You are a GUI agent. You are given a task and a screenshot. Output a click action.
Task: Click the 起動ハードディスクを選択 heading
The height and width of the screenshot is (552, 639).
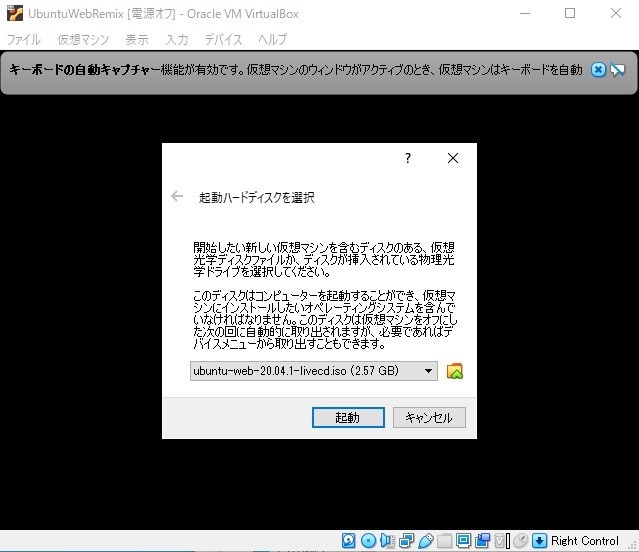click(257, 198)
